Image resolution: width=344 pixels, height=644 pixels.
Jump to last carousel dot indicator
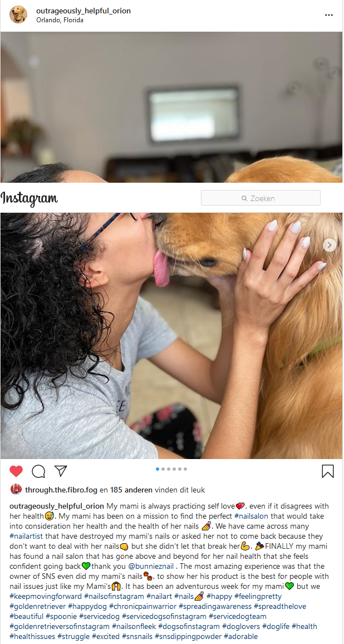click(x=185, y=469)
